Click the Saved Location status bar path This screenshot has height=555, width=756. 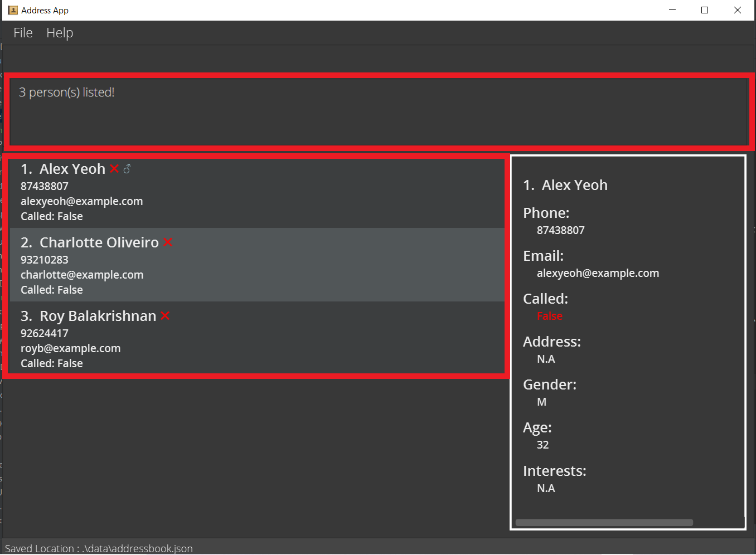tap(99, 548)
